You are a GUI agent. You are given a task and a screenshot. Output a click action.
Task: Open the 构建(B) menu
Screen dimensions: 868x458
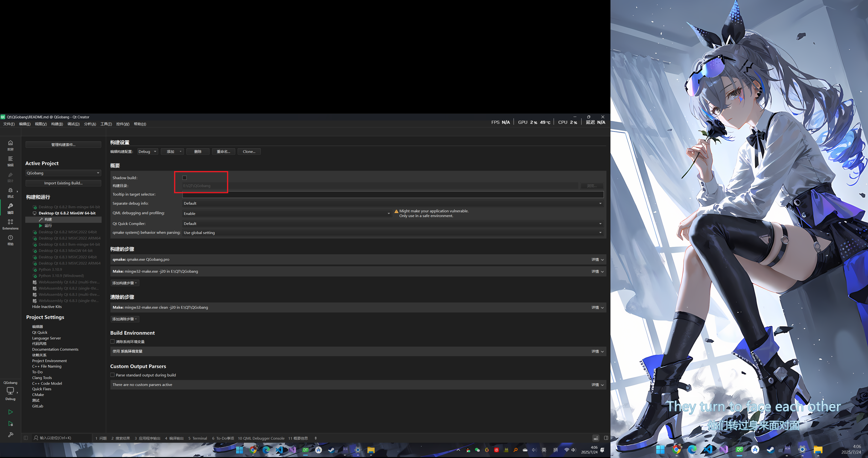[x=57, y=124]
